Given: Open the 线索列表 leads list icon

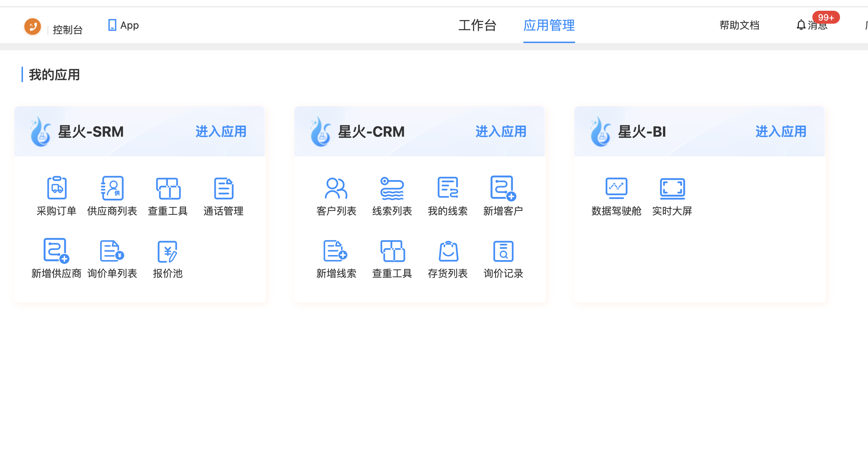Looking at the screenshot, I should [x=392, y=188].
